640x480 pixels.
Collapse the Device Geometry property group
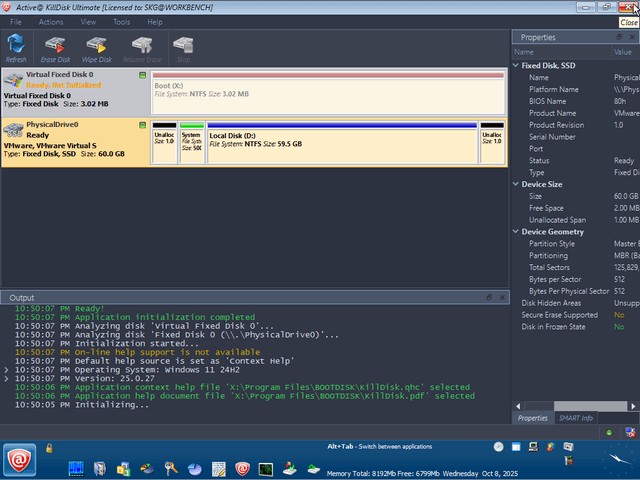point(516,232)
